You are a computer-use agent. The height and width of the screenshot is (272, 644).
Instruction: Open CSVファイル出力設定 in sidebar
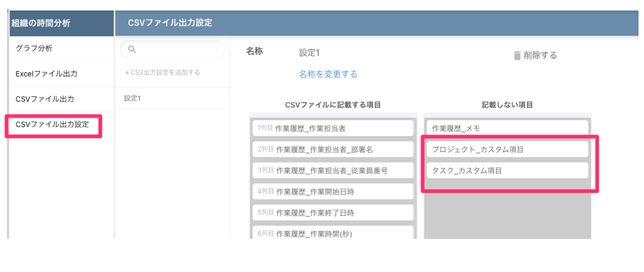pyautogui.click(x=53, y=125)
